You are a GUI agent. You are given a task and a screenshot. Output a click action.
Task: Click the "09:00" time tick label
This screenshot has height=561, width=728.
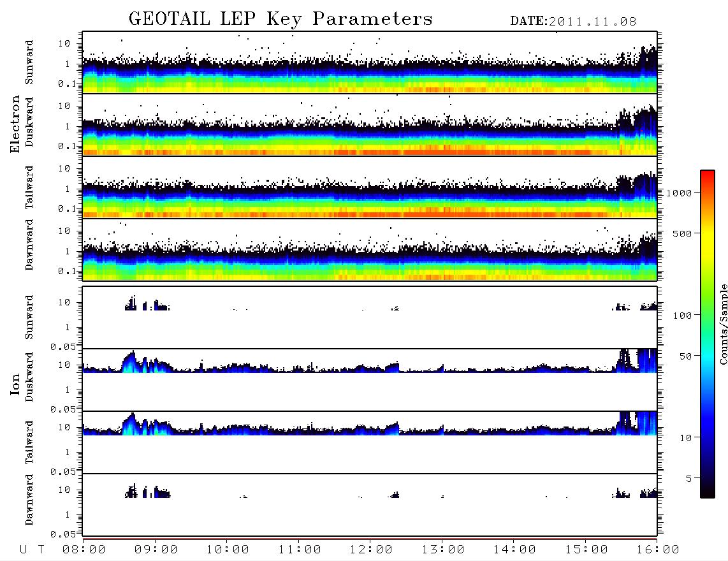[156, 550]
